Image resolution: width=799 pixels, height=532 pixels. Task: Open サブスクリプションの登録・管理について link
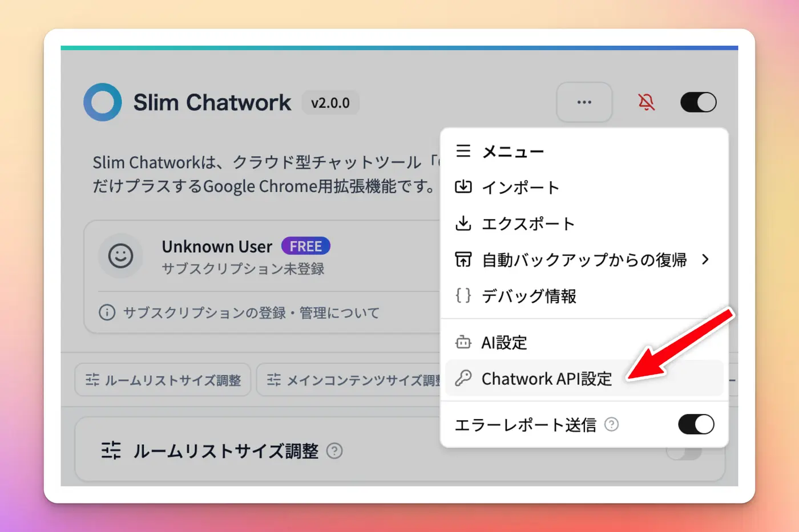[x=251, y=312]
